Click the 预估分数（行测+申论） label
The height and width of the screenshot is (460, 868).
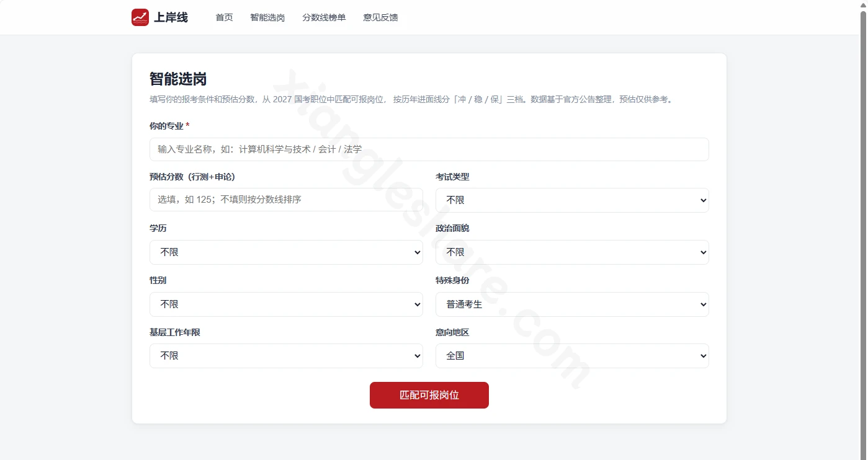(192, 177)
